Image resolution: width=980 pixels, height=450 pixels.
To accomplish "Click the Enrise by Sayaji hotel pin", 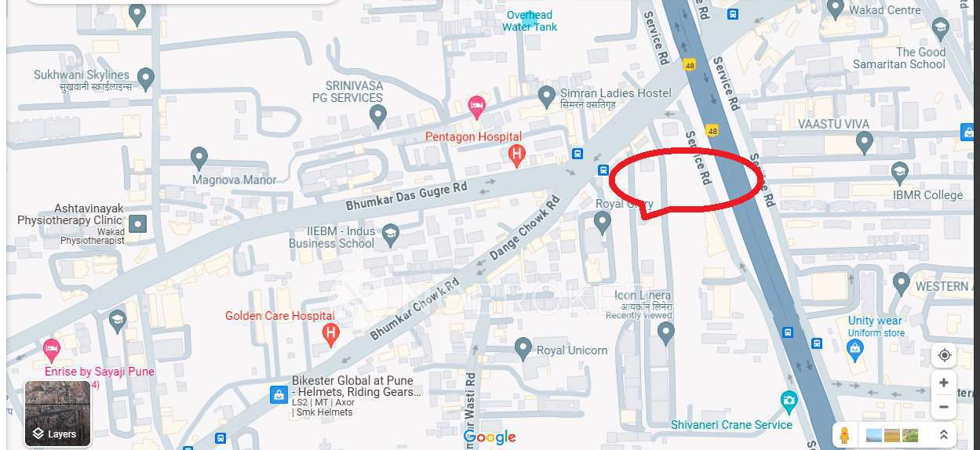I will [x=52, y=350].
